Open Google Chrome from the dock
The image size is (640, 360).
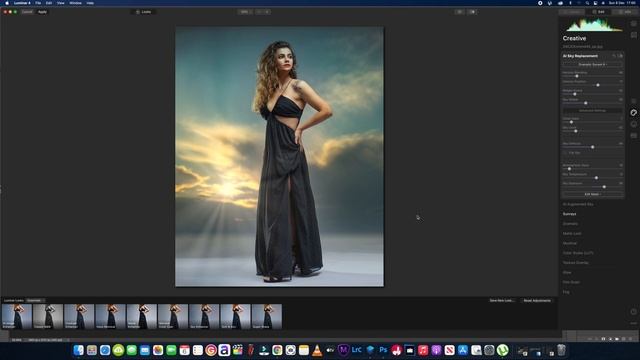click(x=277, y=350)
